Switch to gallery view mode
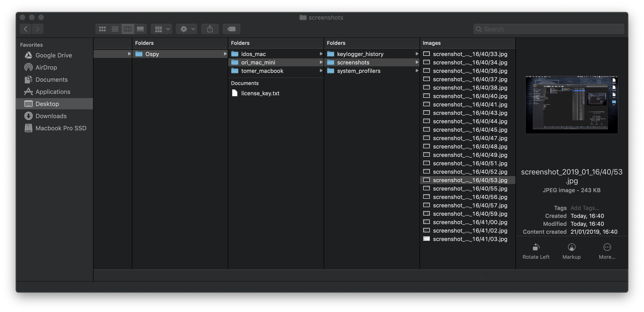 coord(140,29)
